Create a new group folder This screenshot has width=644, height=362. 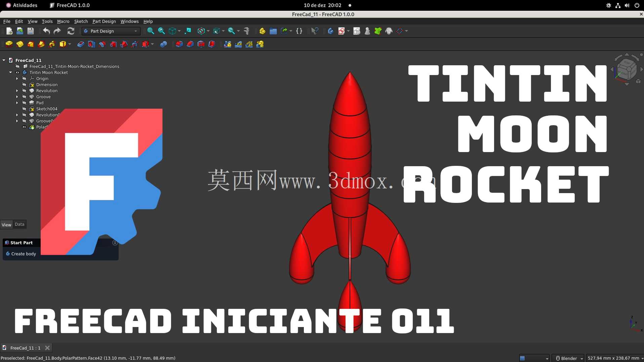(273, 31)
